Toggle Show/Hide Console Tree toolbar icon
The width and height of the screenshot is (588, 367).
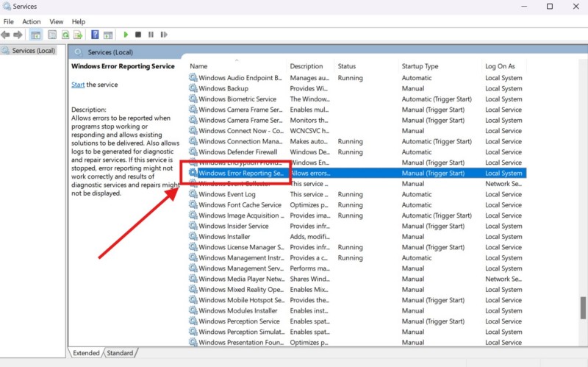coord(35,35)
